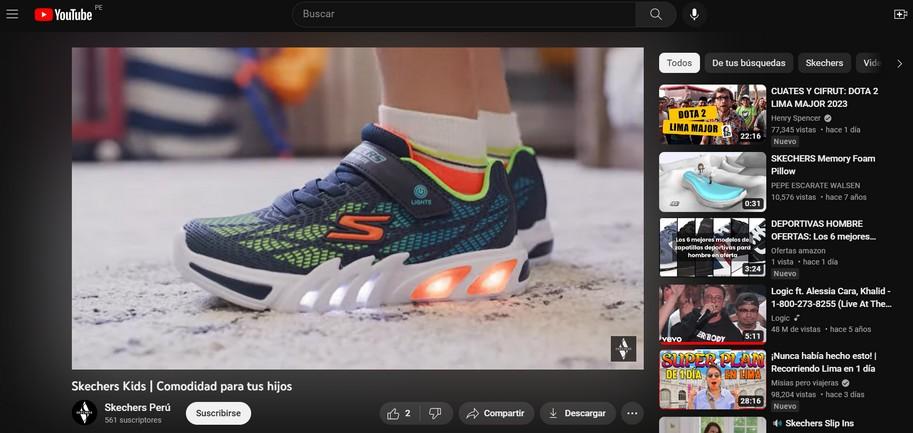Like the video with thumbs up

pos(399,413)
